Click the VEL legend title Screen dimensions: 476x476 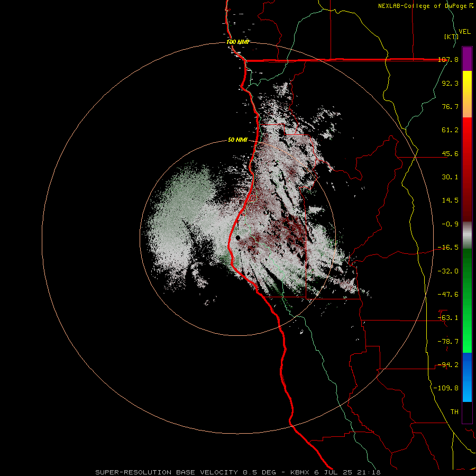pos(464,32)
